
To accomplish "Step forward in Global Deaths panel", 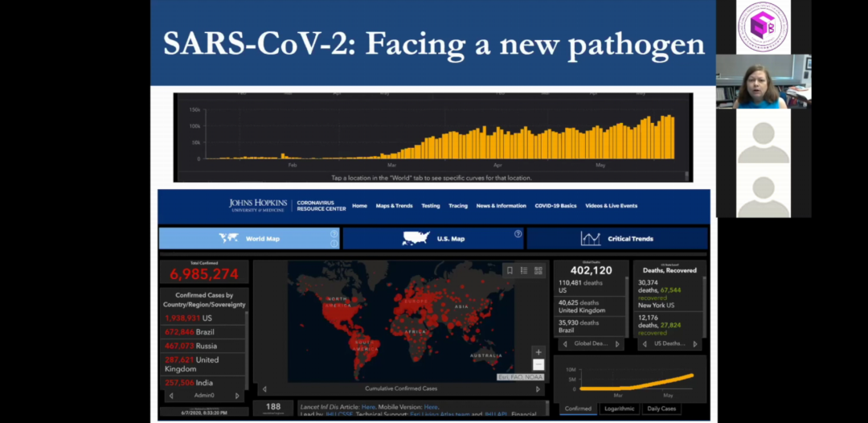I will coord(617,344).
